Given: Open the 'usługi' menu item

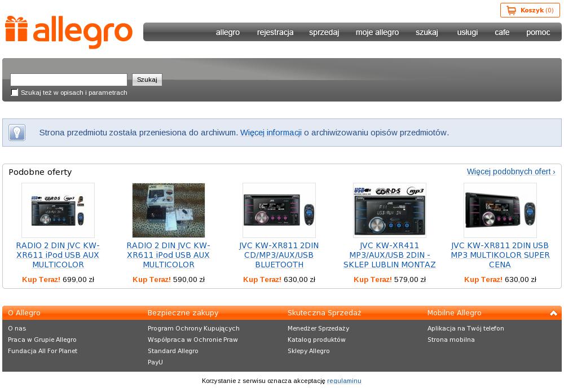Looking at the screenshot, I should coord(467,32).
